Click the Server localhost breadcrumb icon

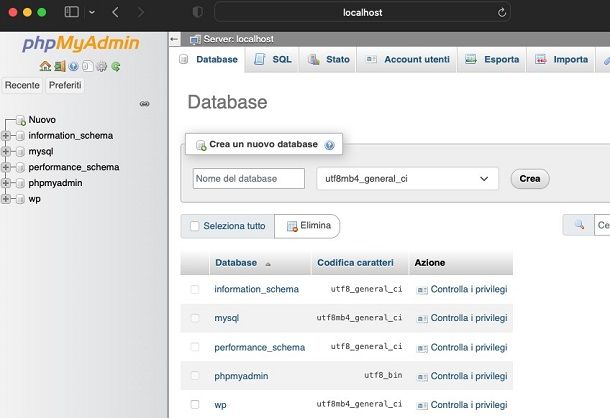[x=195, y=39]
